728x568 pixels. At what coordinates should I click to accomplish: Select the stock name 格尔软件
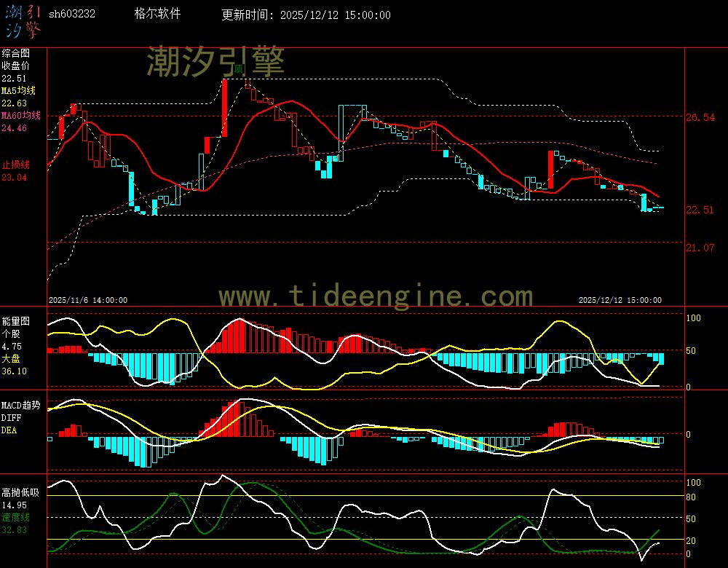(157, 14)
